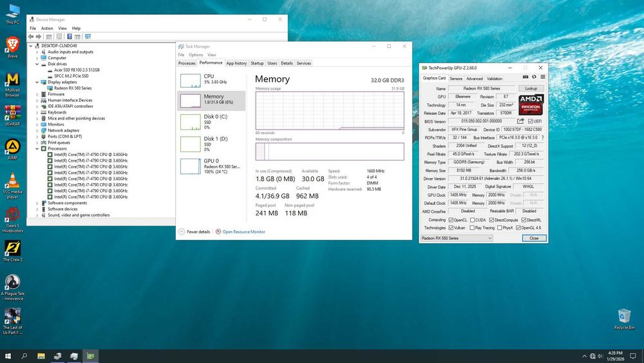This screenshot has width=644, height=363.
Task: Expand the Network adapters node
Action: pos(37,131)
